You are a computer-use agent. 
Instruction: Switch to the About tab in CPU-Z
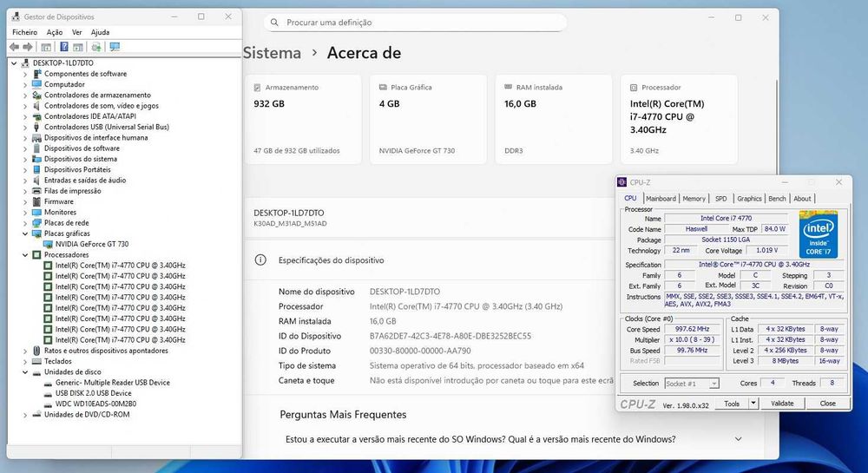coord(802,199)
